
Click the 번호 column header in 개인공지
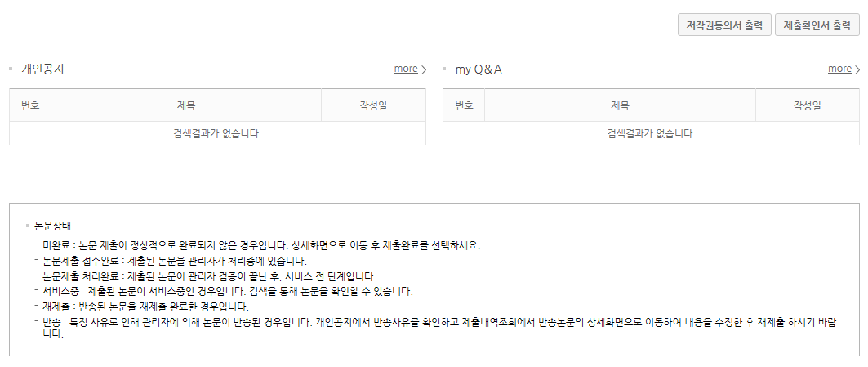[x=30, y=105]
